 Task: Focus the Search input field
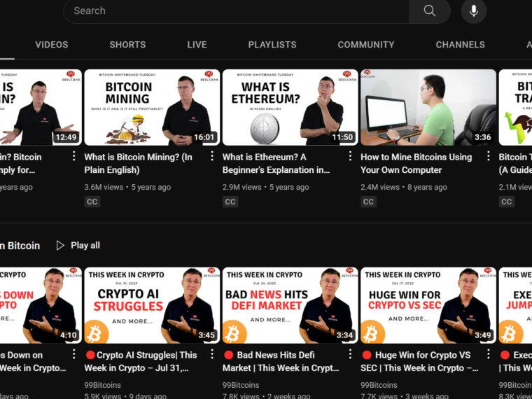(236, 11)
